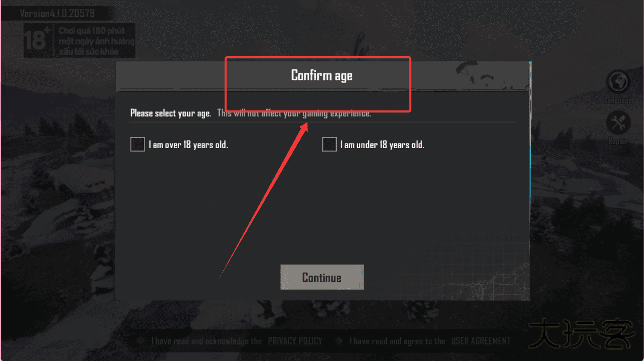Open the PRIVACY POLICY link
The height and width of the screenshot is (361, 644).
pyautogui.click(x=295, y=341)
